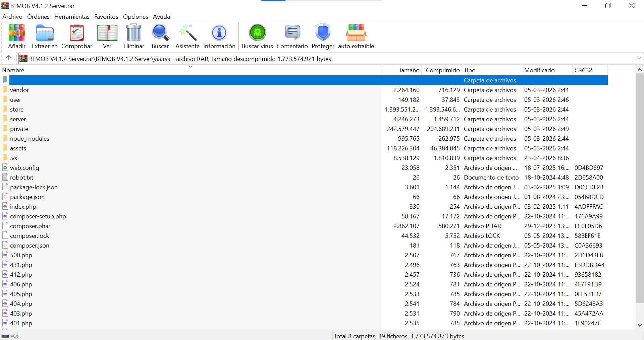The height and width of the screenshot is (340, 644).
Task: Select the composer-setup.php file name
Action: [x=38, y=216]
